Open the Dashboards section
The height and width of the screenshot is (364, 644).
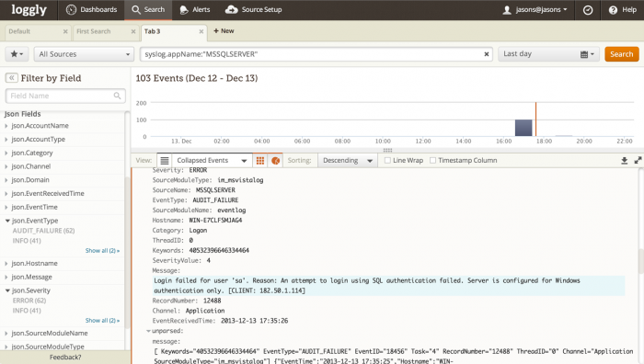pyautogui.click(x=92, y=9)
